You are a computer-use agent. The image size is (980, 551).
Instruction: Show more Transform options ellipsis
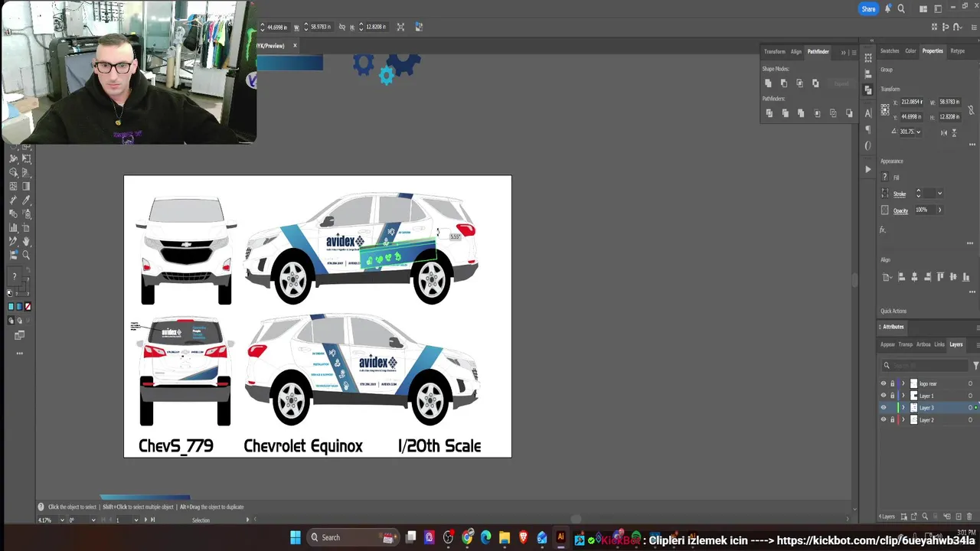click(x=972, y=144)
